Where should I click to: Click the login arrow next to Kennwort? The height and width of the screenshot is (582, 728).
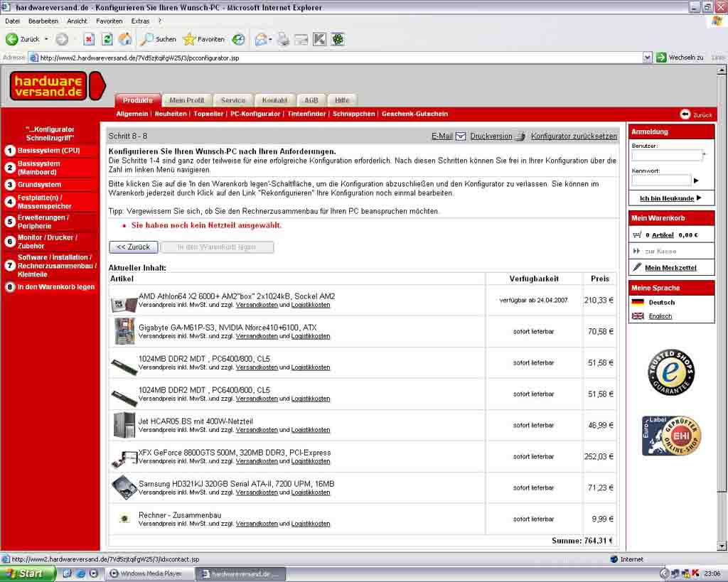pos(696,180)
